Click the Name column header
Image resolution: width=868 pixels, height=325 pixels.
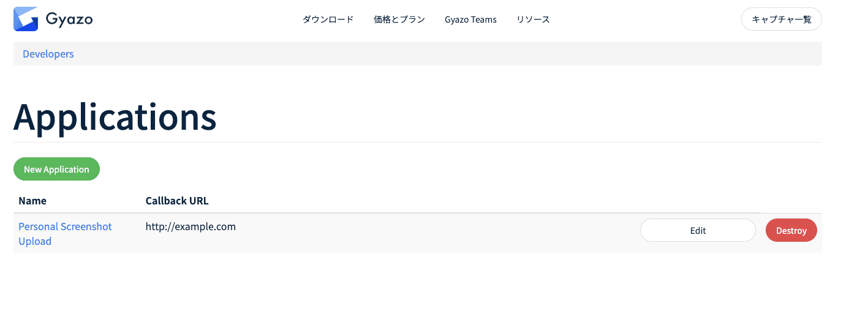click(32, 201)
